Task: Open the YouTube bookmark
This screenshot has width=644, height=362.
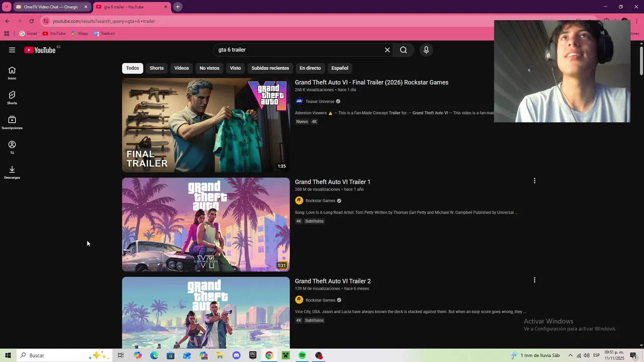Action: tap(54, 33)
